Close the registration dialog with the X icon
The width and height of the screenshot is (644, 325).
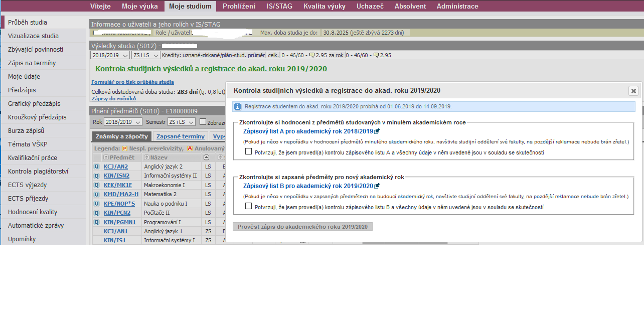pyautogui.click(x=633, y=91)
